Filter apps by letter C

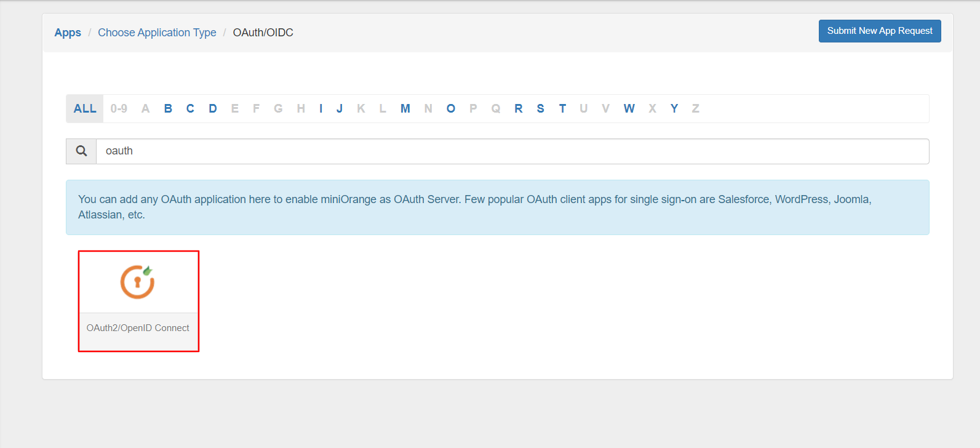[190, 109]
